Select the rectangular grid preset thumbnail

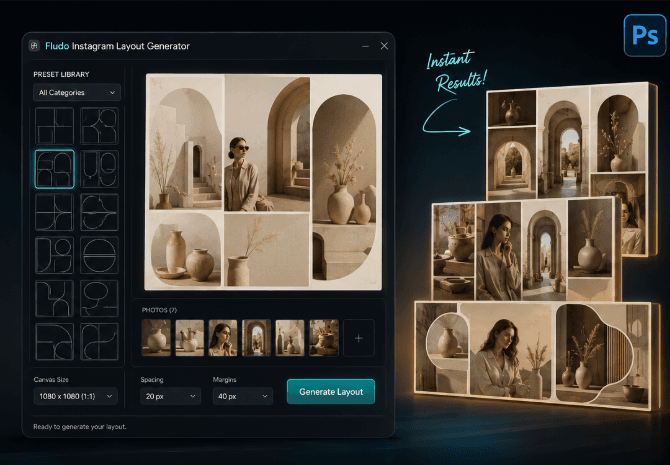pyautogui.click(x=54, y=126)
